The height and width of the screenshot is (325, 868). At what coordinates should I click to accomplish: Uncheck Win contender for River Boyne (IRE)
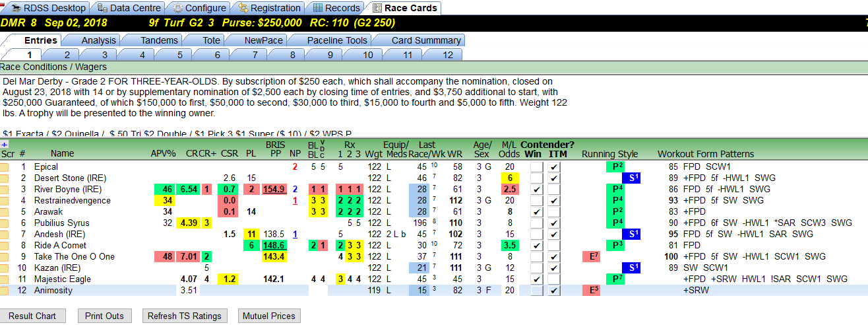pyautogui.click(x=537, y=190)
